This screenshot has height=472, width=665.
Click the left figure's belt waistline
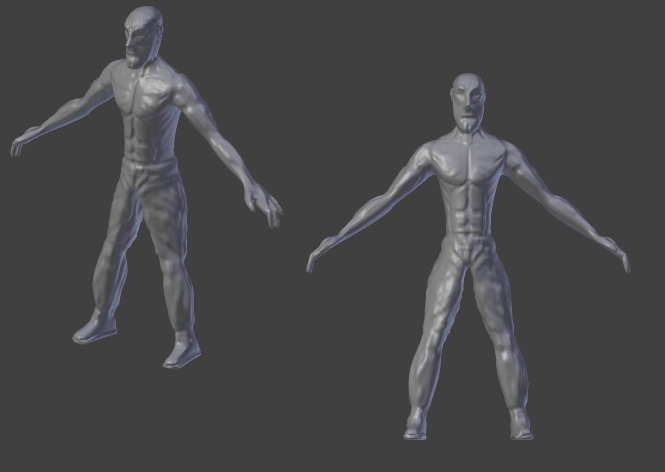148,163
